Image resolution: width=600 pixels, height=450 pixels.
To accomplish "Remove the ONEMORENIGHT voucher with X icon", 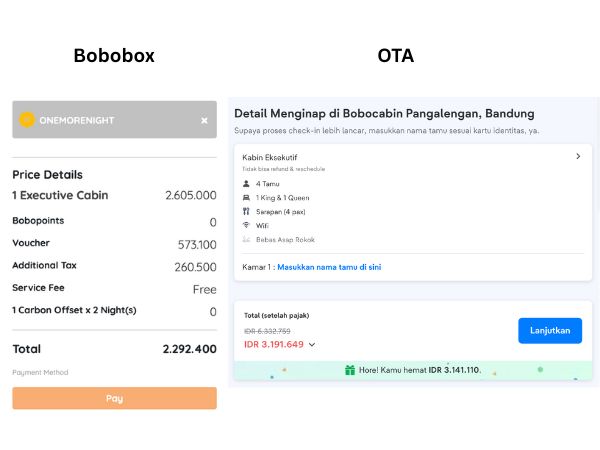I will [204, 121].
